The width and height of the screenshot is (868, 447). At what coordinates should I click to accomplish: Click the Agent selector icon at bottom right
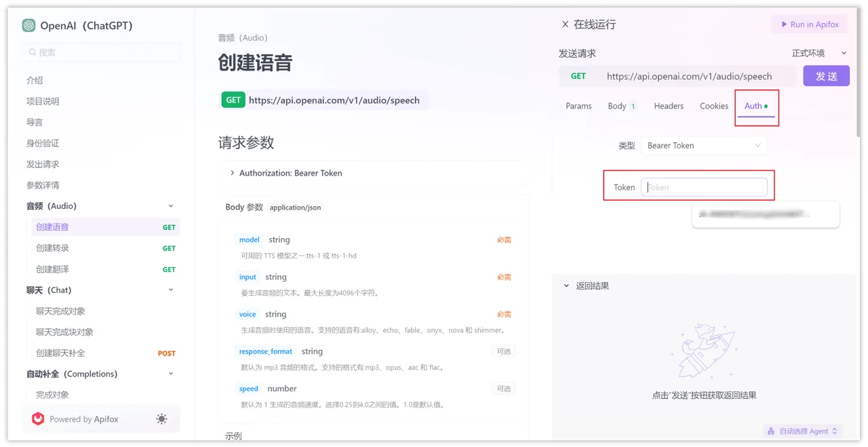[771, 431]
